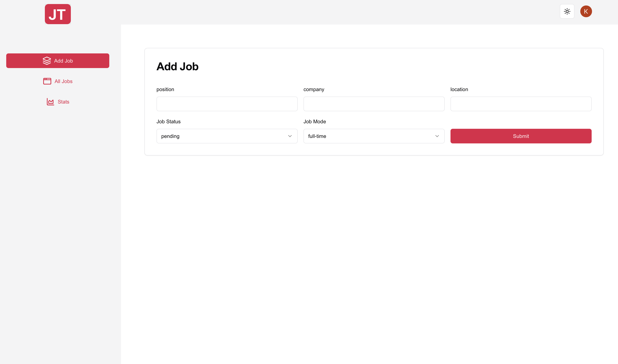Submit the Add Job form
The width and height of the screenshot is (618, 364).
coord(521,136)
